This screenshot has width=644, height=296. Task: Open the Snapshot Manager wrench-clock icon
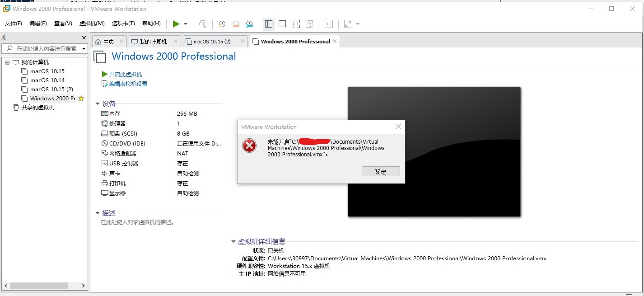point(249,24)
